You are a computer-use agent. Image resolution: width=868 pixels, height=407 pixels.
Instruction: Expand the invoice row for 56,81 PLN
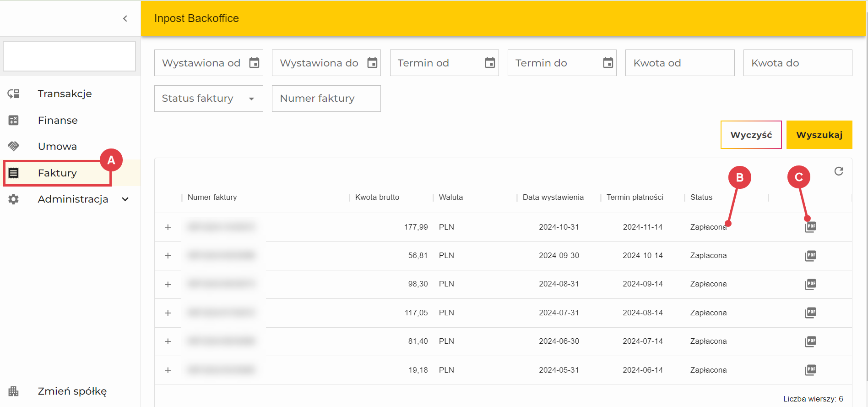point(168,256)
